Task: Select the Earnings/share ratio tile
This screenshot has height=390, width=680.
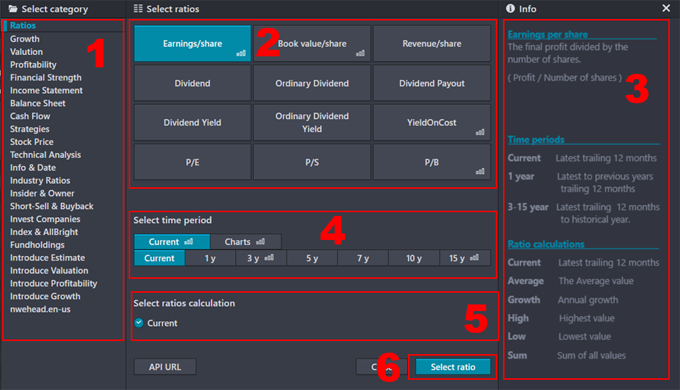Action: (x=193, y=43)
